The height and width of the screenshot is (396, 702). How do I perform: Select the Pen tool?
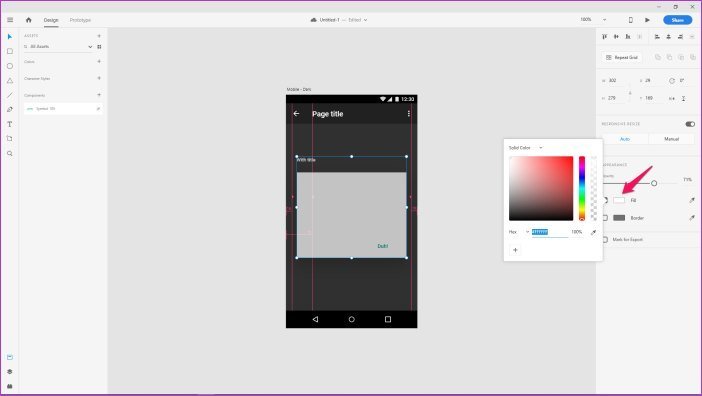10,110
